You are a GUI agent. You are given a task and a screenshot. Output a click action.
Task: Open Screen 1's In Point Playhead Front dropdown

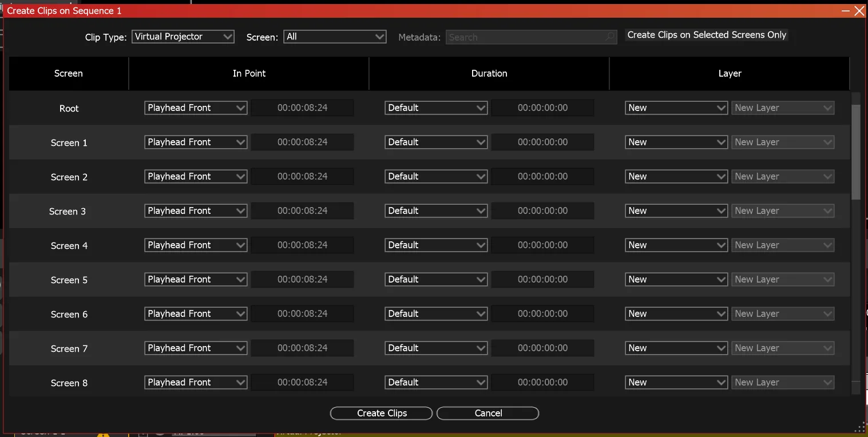tap(196, 142)
